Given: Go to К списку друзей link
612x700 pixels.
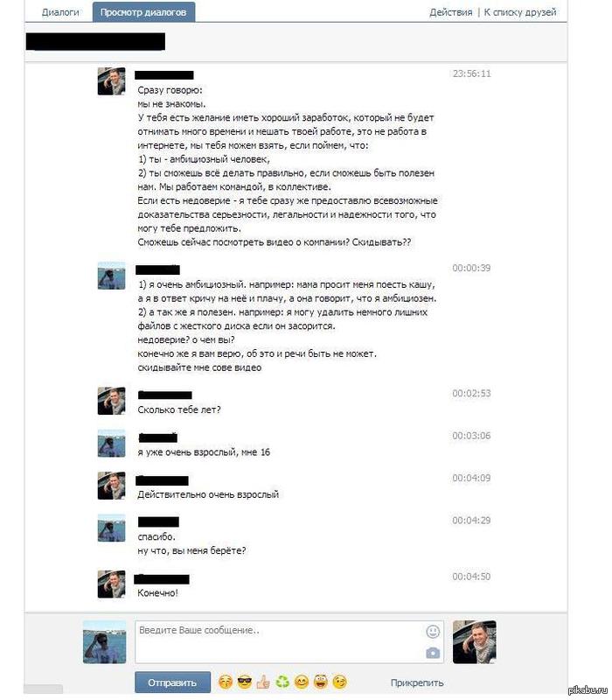Looking at the screenshot, I should coord(520,12).
